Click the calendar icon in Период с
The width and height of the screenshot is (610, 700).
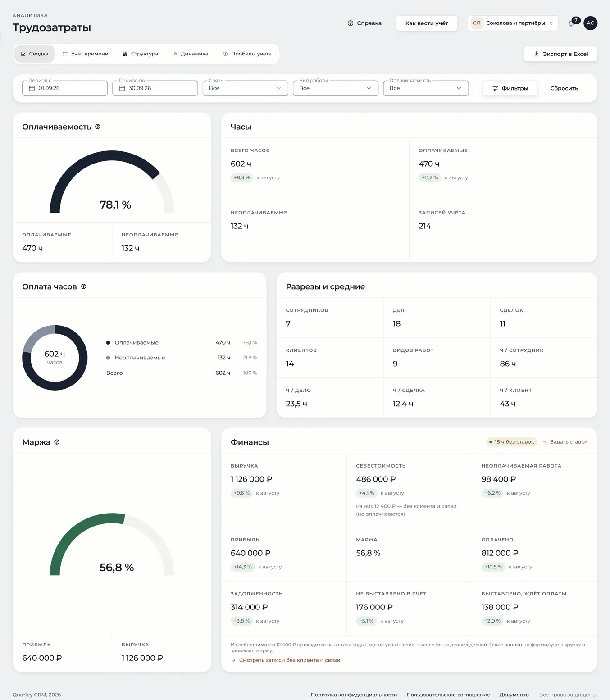coord(32,88)
